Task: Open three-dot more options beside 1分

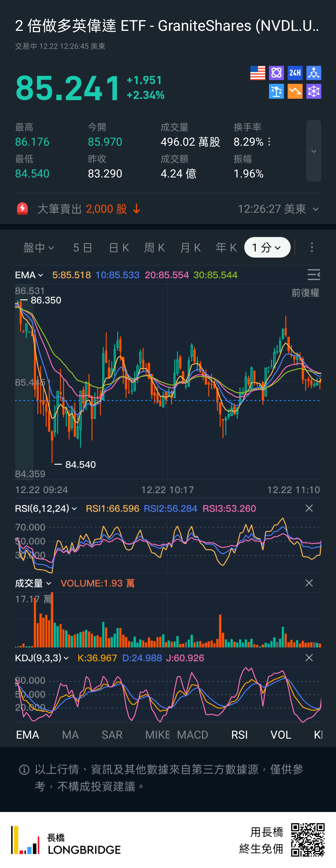Action: pos(312,247)
